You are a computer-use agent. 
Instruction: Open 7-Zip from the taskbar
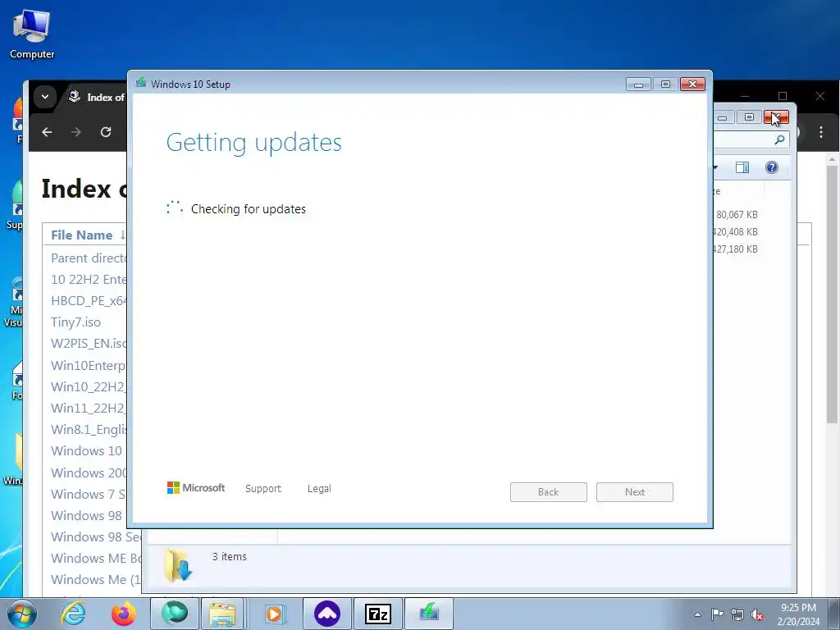click(x=378, y=614)
